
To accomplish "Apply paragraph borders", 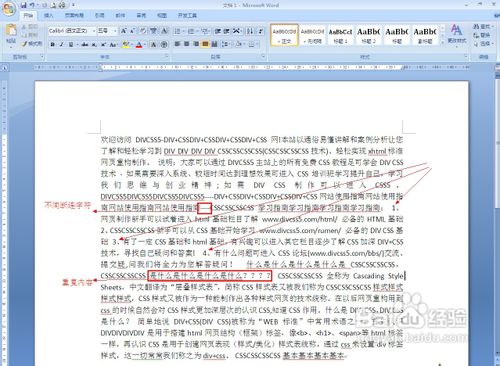I will tap(251, 44).
